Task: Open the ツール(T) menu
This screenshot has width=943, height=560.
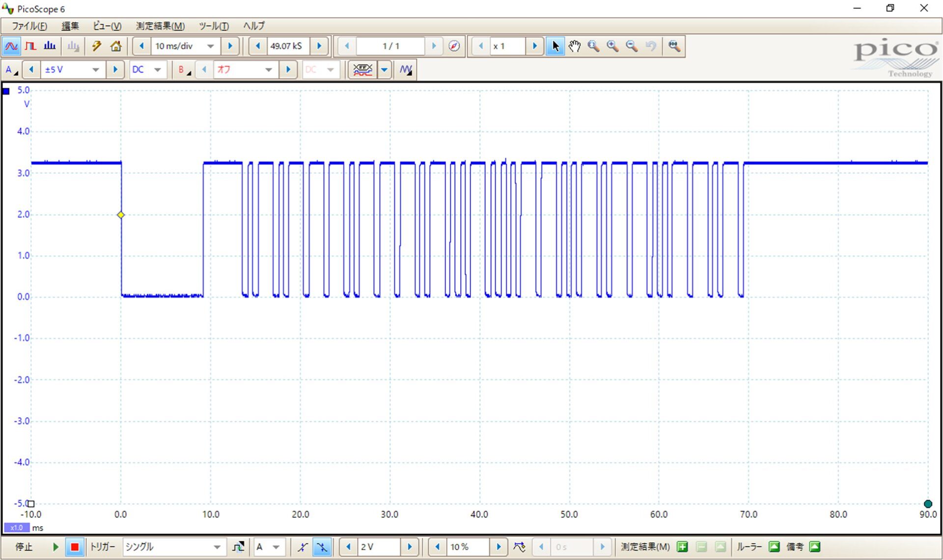Action: click(x=214, y=26)
